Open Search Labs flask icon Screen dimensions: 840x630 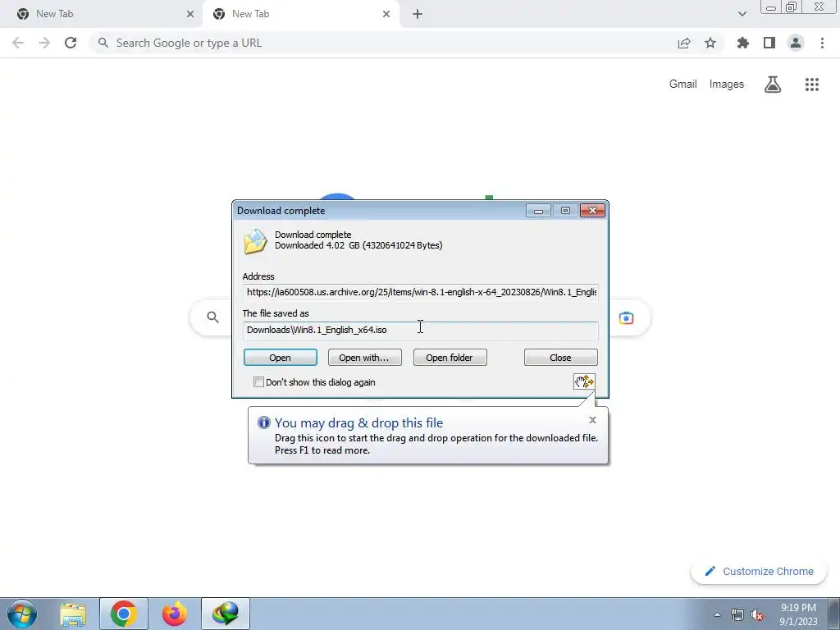click(772, 84)
